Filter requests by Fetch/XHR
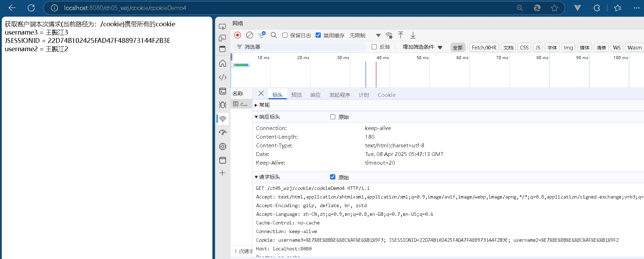The image size is (644, 259). [484, 47]
